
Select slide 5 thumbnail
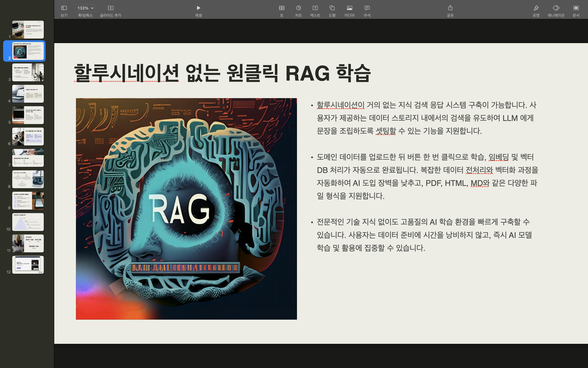(x=28, y=115)
